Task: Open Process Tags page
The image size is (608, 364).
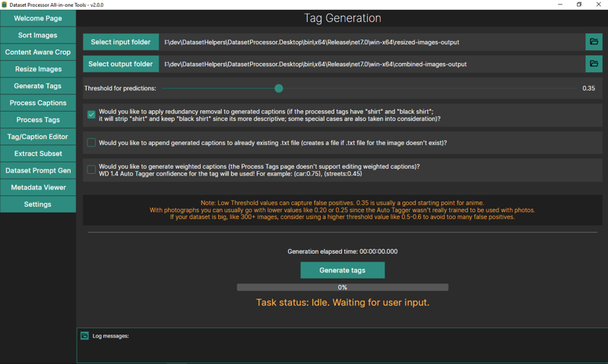Action: 38,120
